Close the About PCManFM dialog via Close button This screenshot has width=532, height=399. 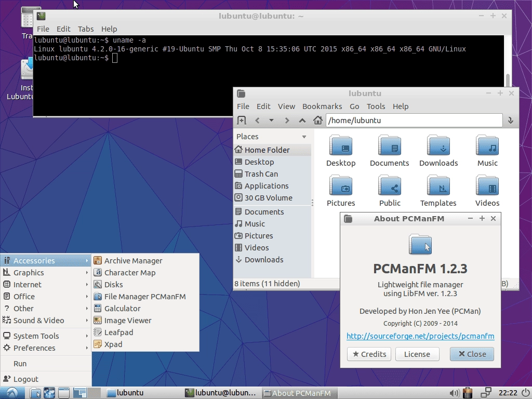[x=472, y=354]
